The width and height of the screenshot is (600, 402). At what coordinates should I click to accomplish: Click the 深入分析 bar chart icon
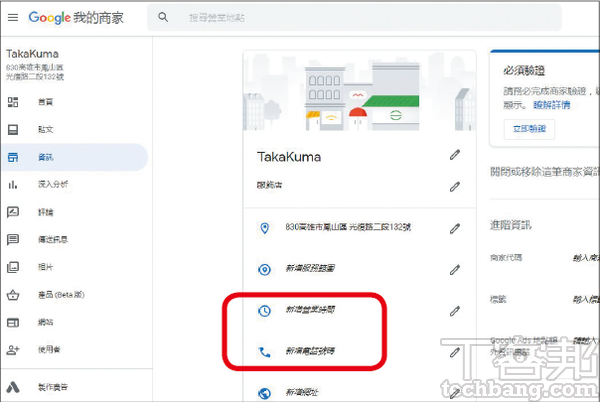(x=13, y=185)
